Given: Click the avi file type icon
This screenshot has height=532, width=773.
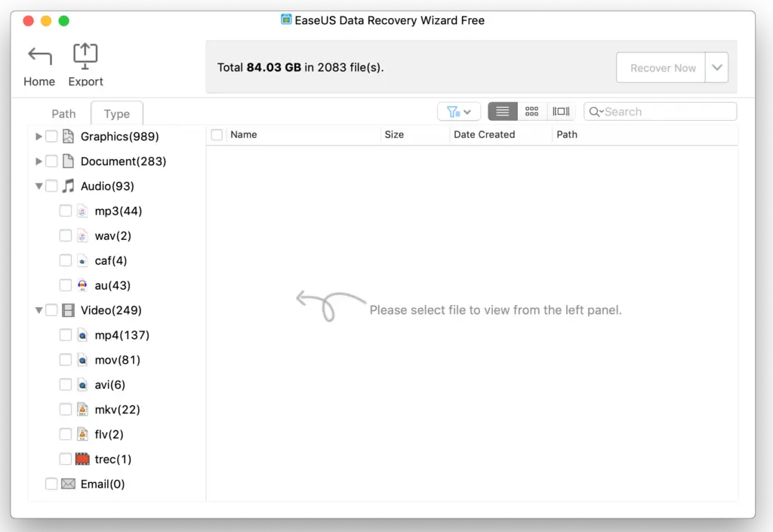Looking at the screenshot, I should (x=82, y=385).
